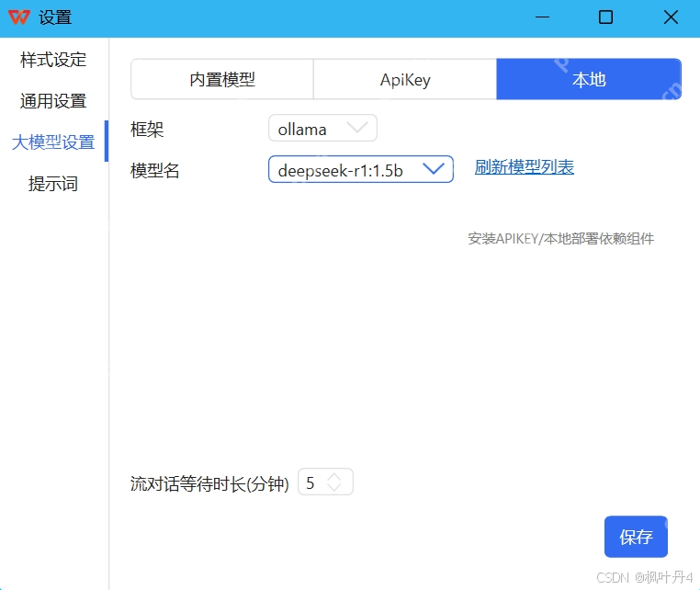Image resolution: width=700 pixels, height=590 pixels.
Task: Open the 通用设置 sidebar section
Action: click(x=53, y=101)
